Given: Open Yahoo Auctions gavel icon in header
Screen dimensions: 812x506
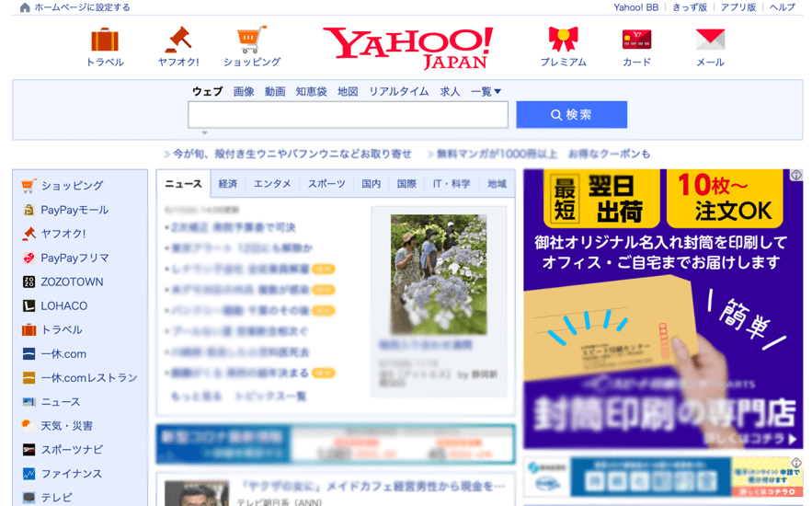Looking at the screenshot, I should coord(178,40).
